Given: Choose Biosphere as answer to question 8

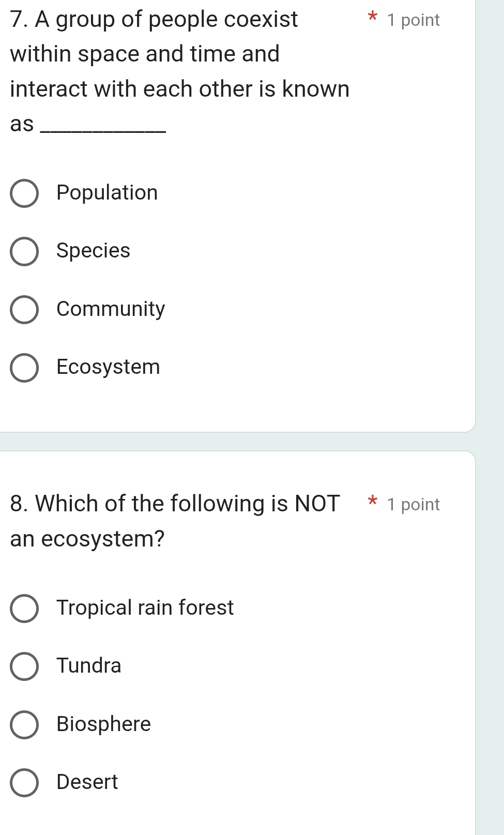Looking at the screenshot, I should tap(24, 725).
